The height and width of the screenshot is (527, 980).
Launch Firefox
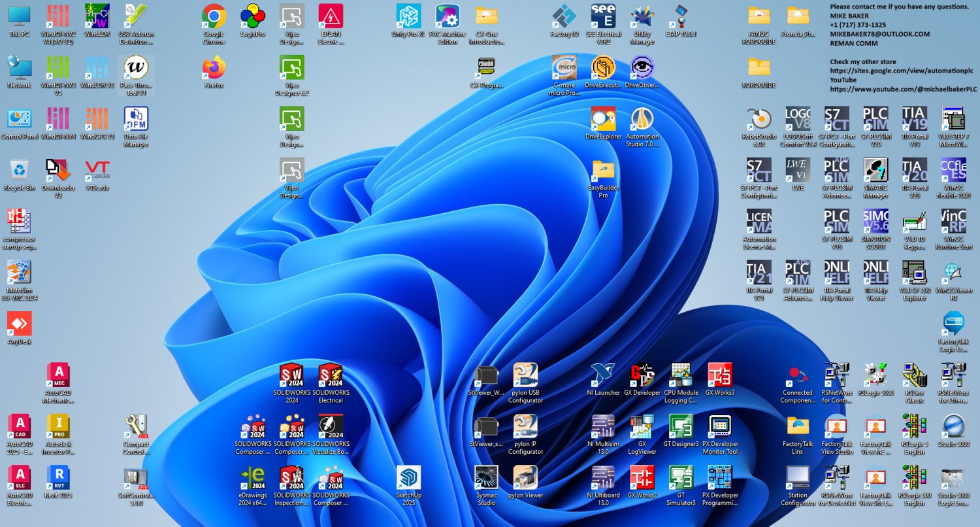coord(214,71)
